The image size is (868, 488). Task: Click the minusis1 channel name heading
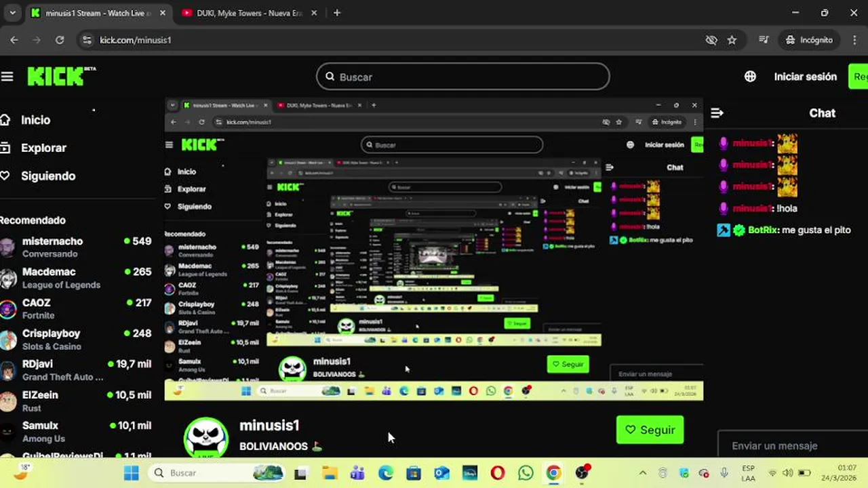click(x=269, y=426)
